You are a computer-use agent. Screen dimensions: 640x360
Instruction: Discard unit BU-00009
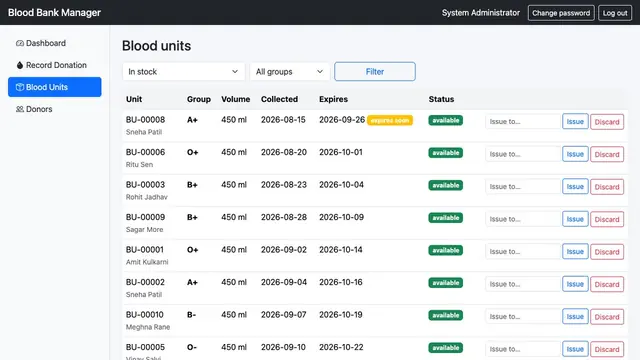tap(607, 219)
